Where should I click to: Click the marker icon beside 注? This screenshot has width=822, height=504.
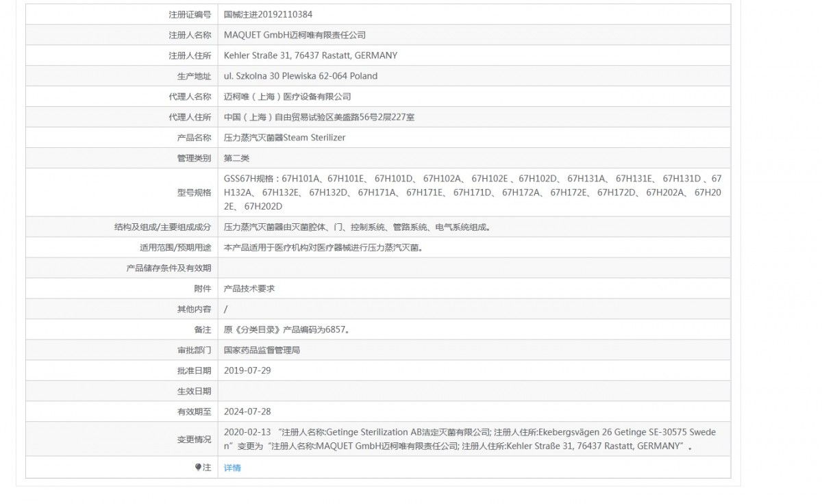click(x=198, y=467)
